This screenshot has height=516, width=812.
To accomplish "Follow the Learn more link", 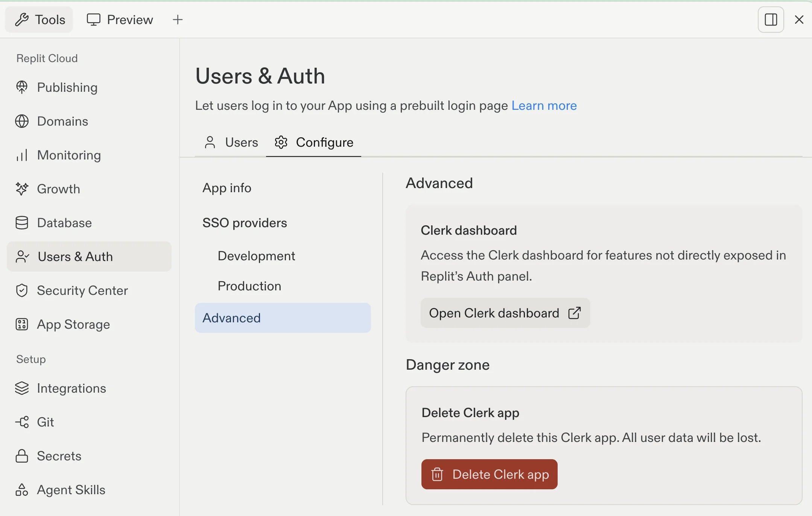I will 544,106.
